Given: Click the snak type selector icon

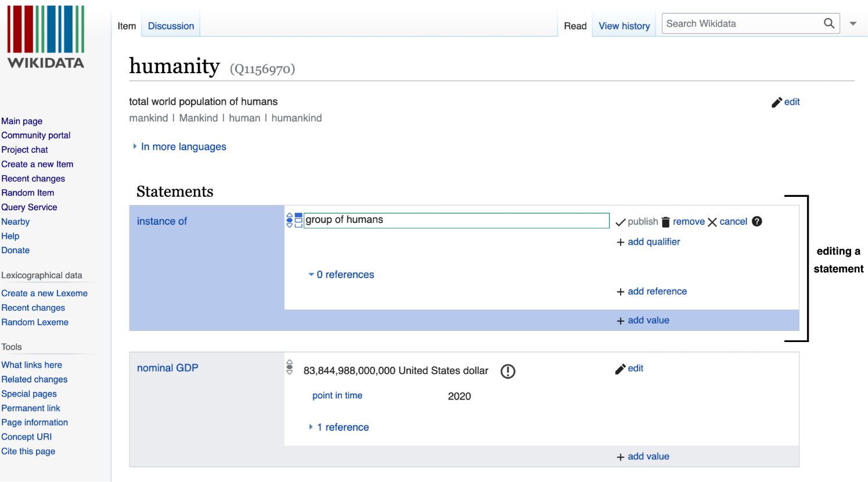Looking at the screenshot, I should tap(298, 220).
